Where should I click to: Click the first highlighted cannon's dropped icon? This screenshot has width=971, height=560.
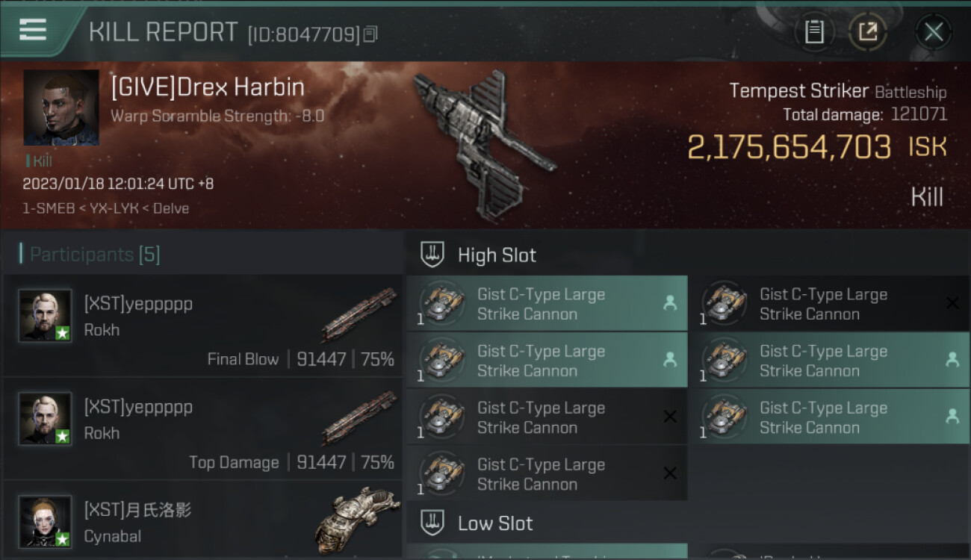tap(670, 303)
